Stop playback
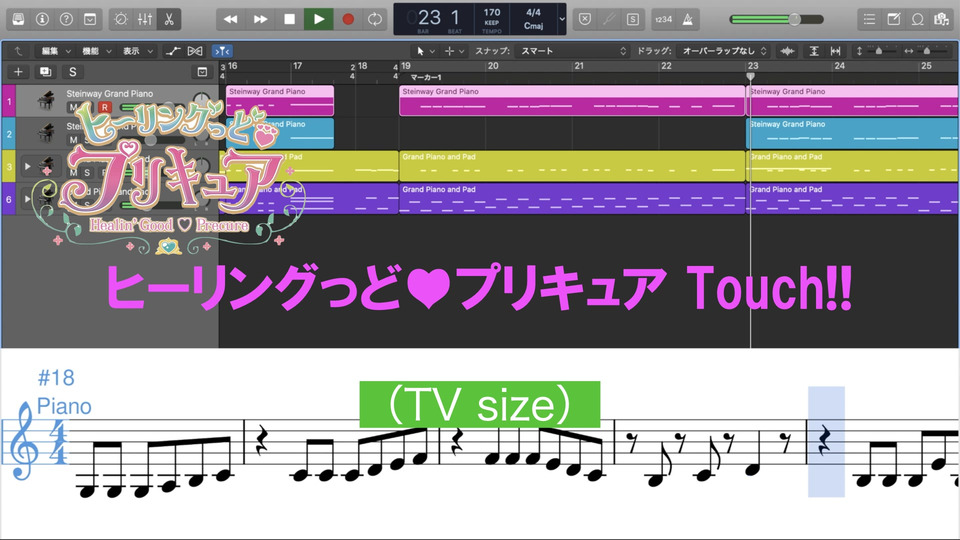 [290, 20]
